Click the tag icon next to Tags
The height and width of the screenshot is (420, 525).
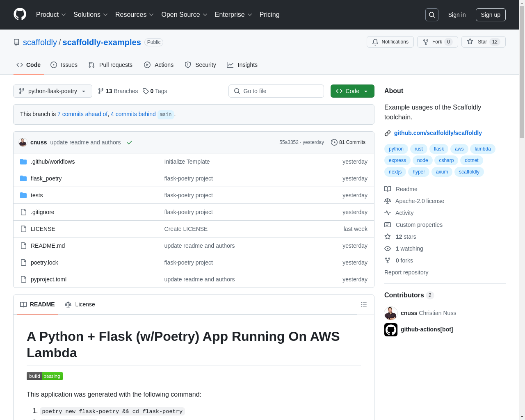click(x=146, y=91)
